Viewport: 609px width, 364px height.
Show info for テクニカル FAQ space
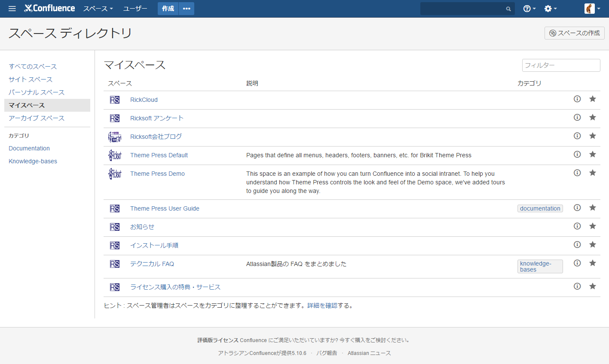coord(577,263)
